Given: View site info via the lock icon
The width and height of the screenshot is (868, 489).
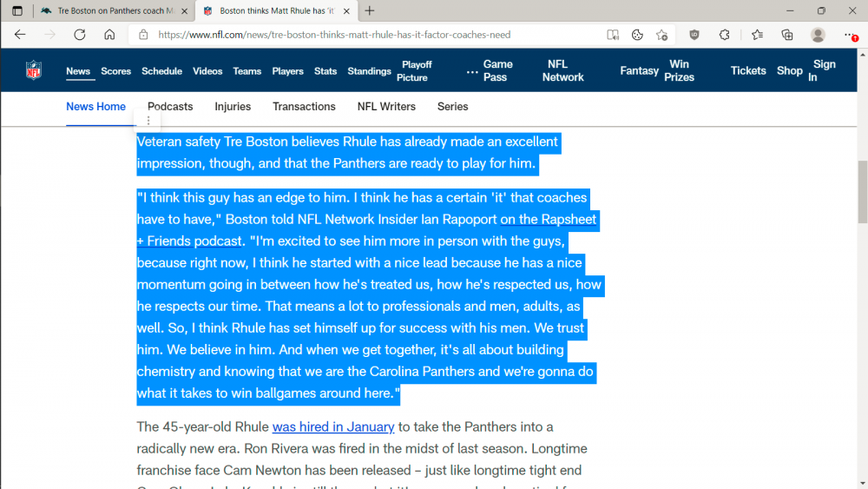Looking at the screenshot, I should [143, 35].
